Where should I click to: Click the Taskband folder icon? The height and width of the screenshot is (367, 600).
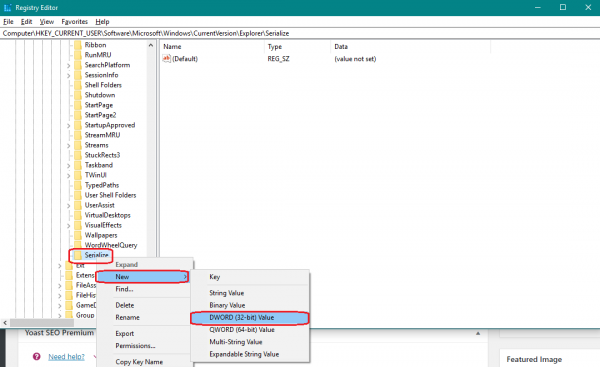click(x=78, y=165)
